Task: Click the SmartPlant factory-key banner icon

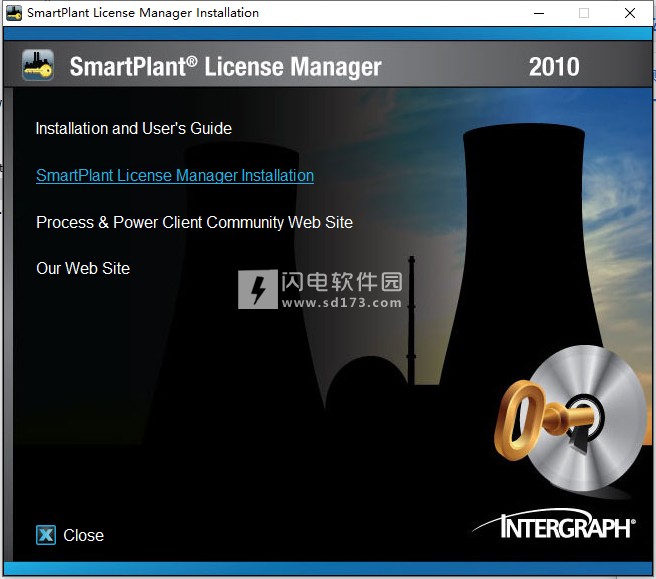Action: click(38, 65)
